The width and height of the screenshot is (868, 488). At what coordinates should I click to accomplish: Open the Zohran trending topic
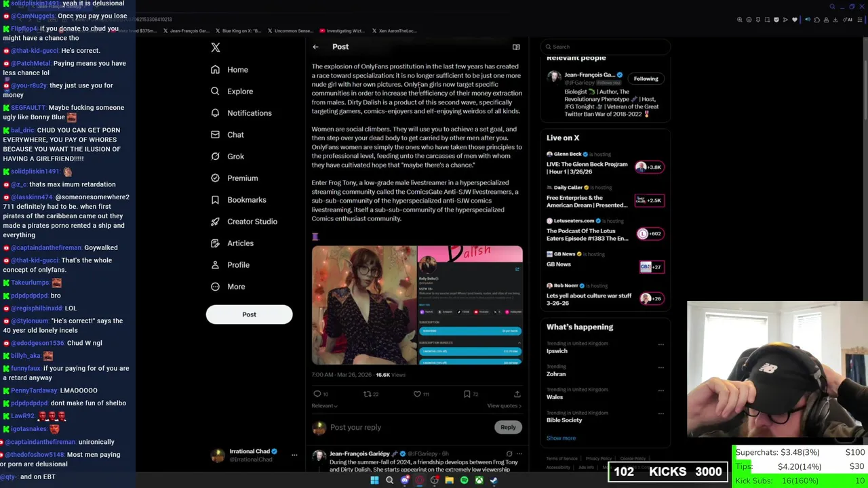[556, 374]
